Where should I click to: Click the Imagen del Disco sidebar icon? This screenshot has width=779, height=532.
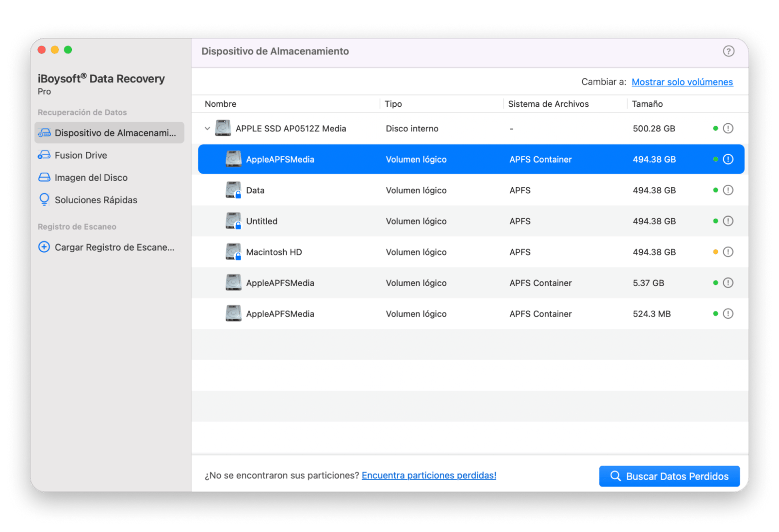44,177
